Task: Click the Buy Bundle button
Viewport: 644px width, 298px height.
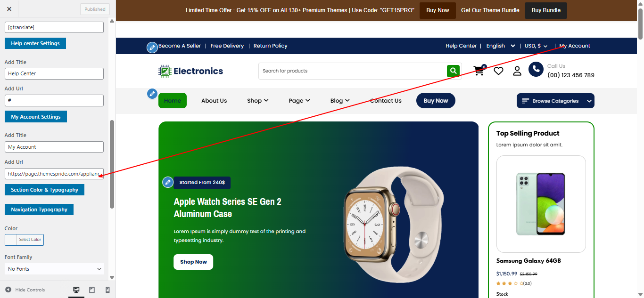Action: pos(546,10)
